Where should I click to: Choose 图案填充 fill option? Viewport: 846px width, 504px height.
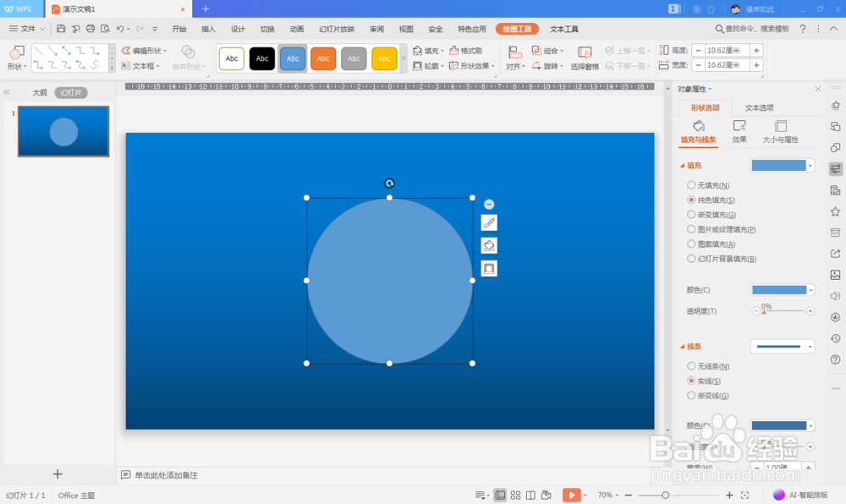691,244
